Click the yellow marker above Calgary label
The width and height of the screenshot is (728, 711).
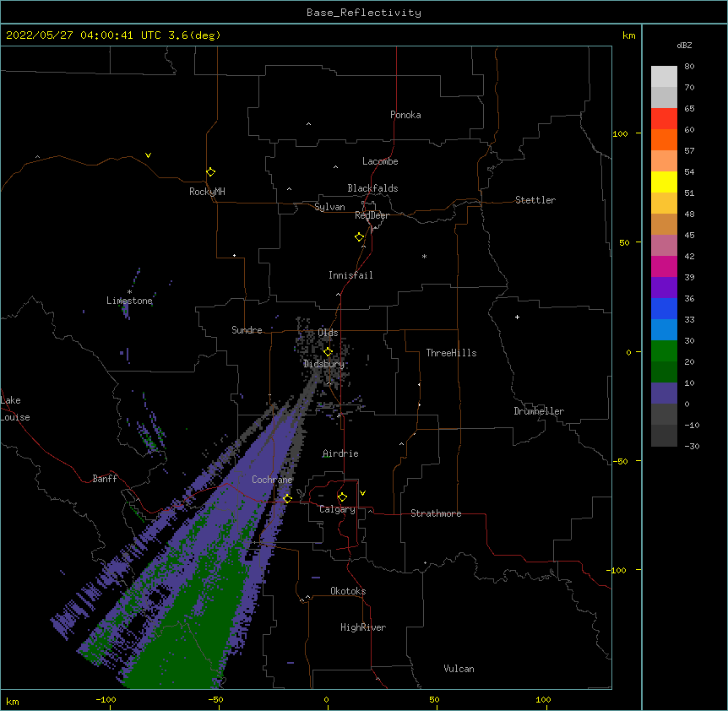point(342,497)
